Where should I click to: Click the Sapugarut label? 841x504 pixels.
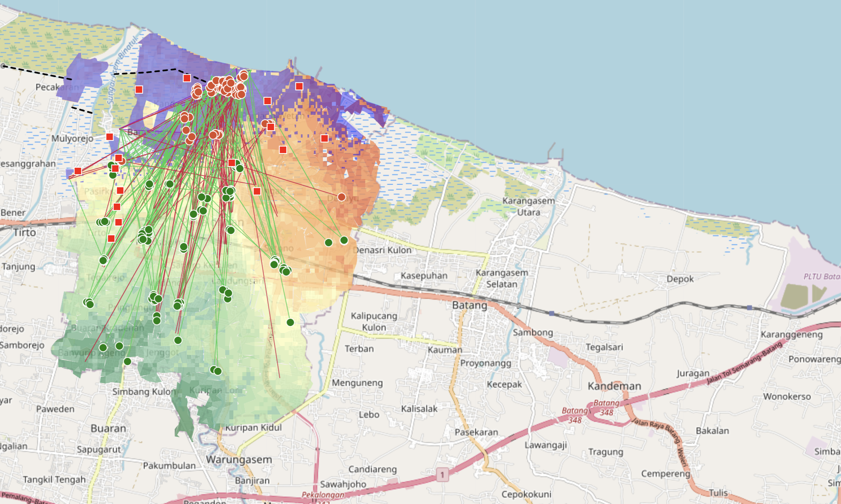(x=99, y=449)
